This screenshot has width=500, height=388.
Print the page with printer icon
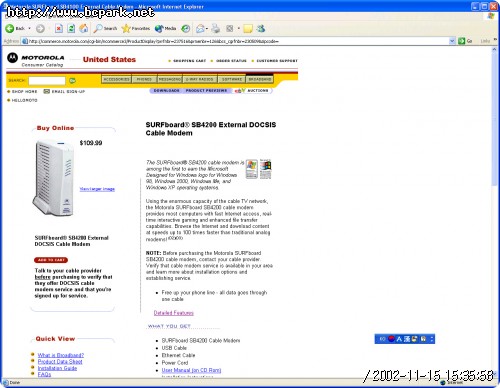216,29
